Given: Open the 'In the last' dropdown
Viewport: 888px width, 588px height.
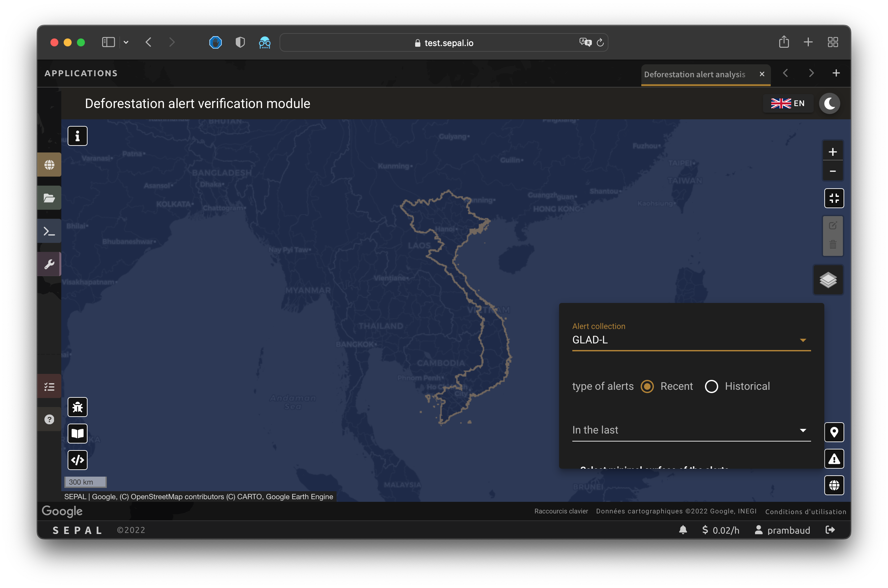Looking at the screenshot, I should click(691, 430).
